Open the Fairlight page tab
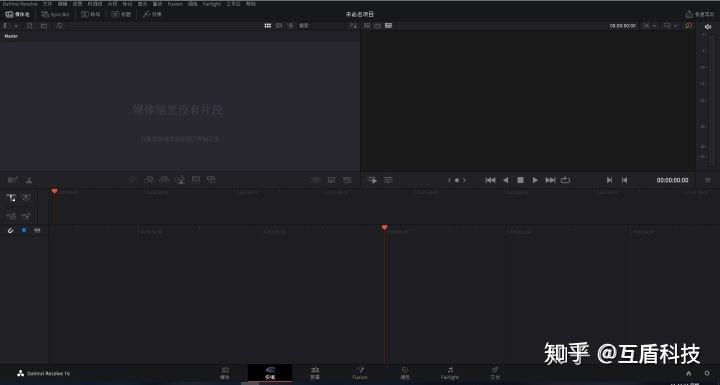This screenshot has width=720, height=385. (x=450, y=373)
